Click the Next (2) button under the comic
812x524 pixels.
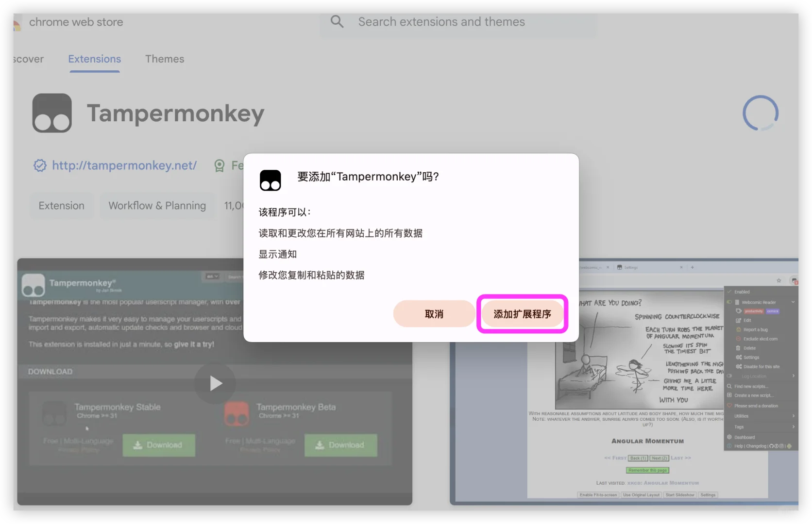tap(659, 458)
